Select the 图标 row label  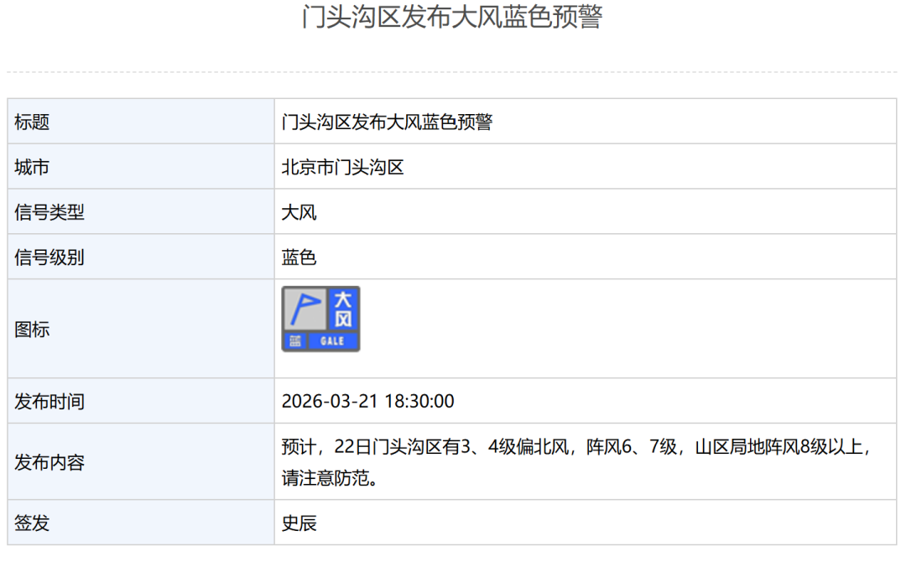click(x=32, y=330)
